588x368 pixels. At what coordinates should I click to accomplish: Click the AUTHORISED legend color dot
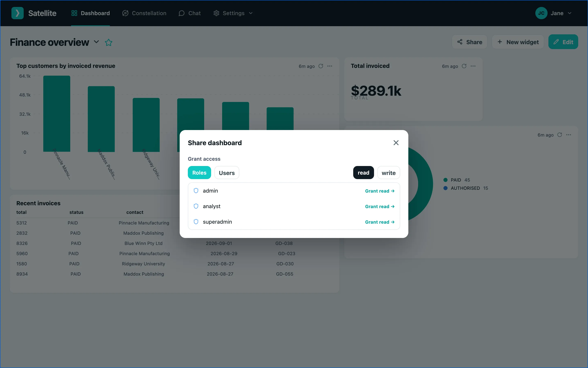pyautogui.click(x=445, y=188)
